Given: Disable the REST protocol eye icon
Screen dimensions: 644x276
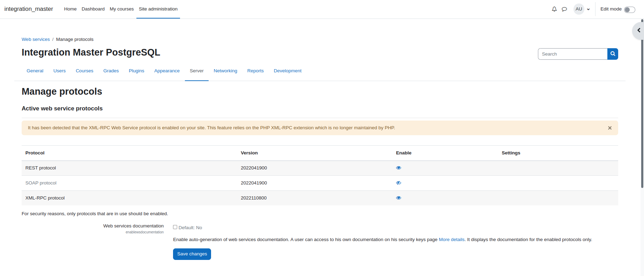Looking at the screenshot, I should coord(398,168).
